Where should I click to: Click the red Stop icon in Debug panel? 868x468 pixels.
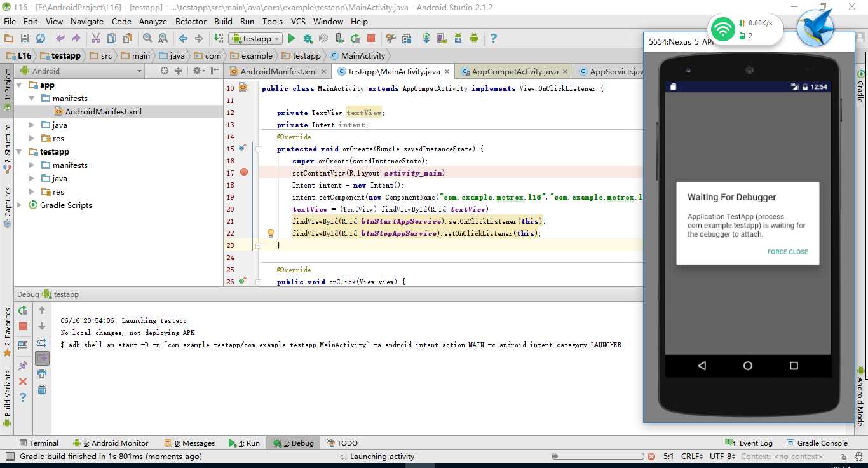point(23,326)
